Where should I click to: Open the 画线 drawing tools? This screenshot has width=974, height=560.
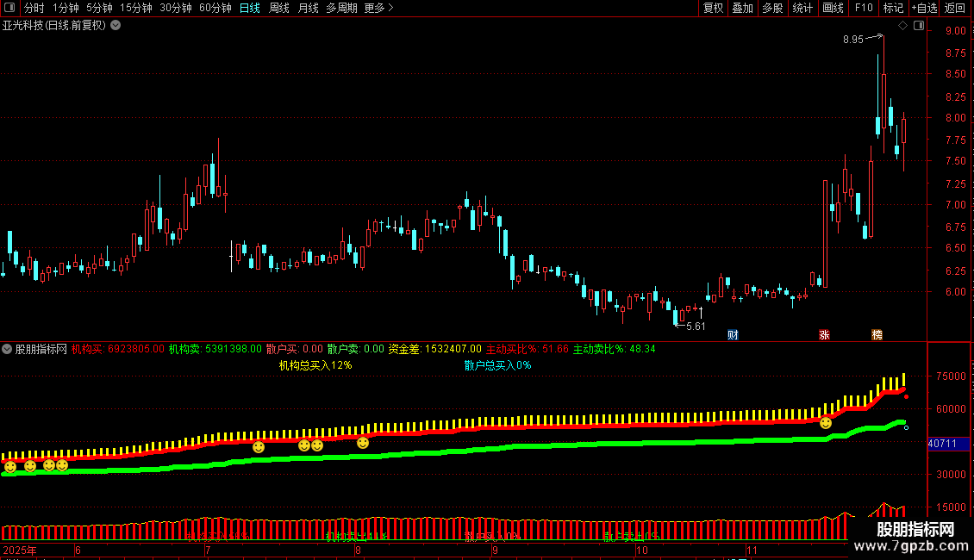834,9
